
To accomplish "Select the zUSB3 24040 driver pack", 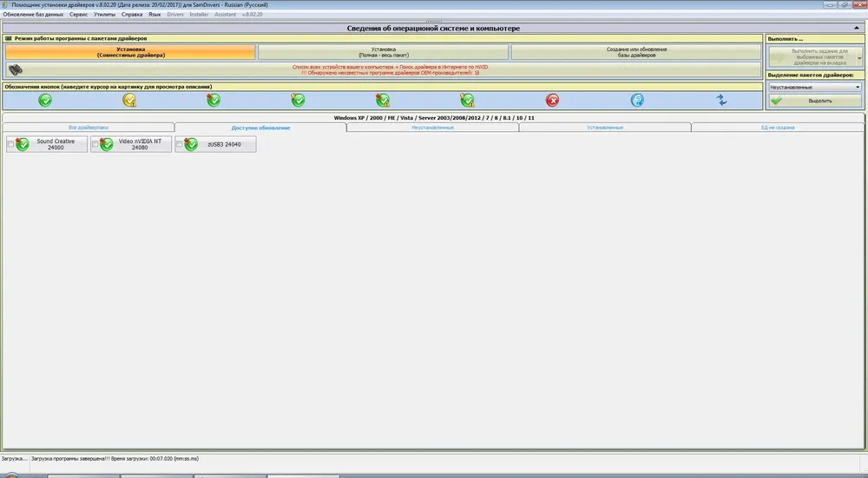I will [x=216, y=144].
